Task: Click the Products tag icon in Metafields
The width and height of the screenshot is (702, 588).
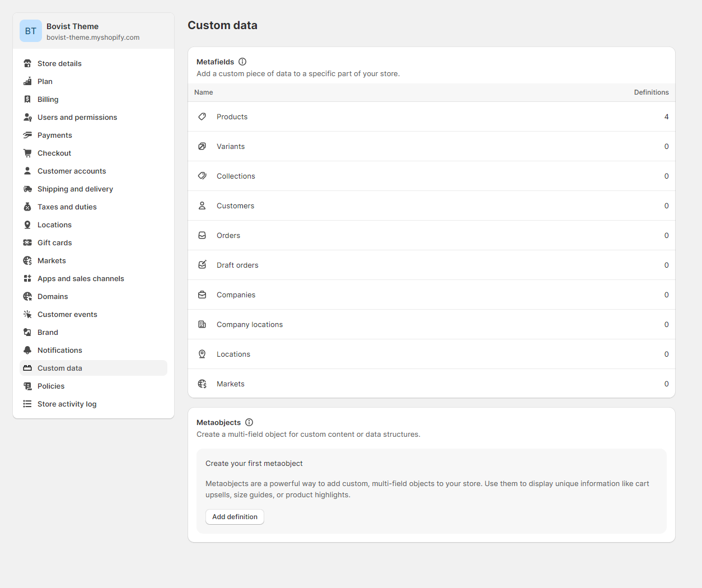Action: (202, 116)
